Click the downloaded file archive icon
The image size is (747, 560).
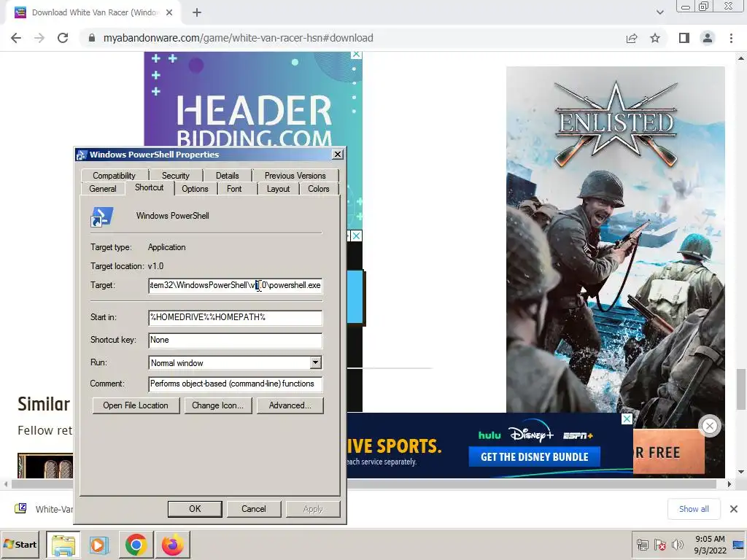(20, 508)
